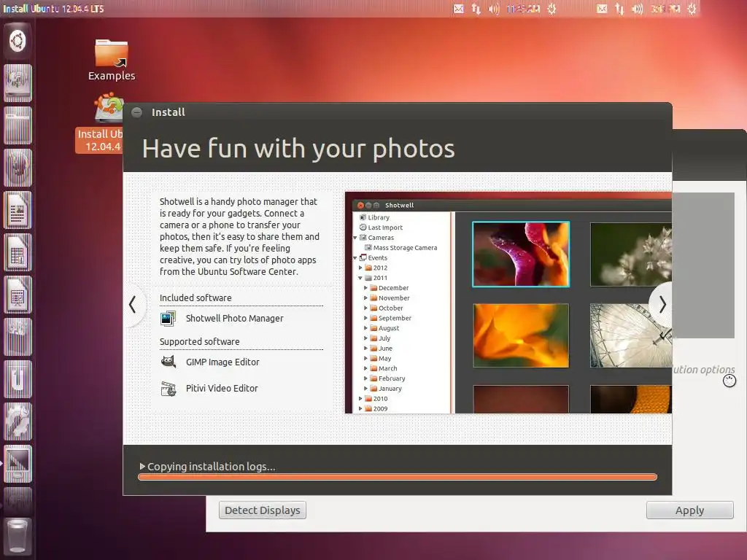
Task: Open the Examples folder on the desktop
Action: (112, 60)
